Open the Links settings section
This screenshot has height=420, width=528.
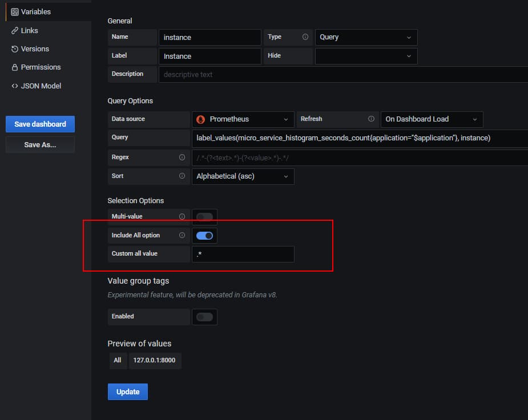pos(29,30)
